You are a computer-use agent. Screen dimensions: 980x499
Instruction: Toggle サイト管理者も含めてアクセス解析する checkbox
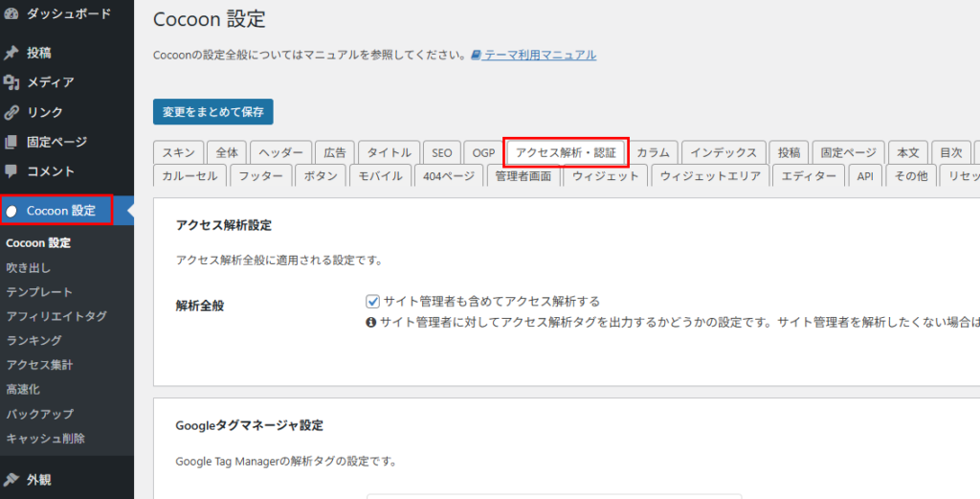[x=373, y=301]
